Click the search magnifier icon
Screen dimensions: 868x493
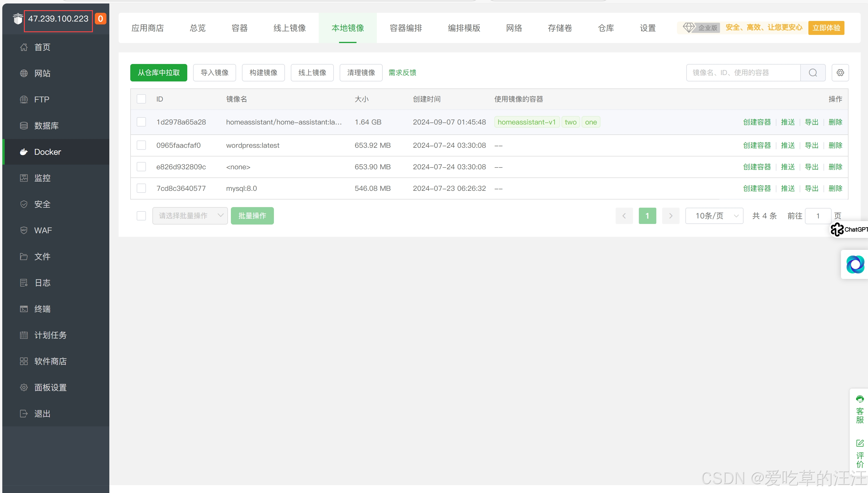[812, 72]
